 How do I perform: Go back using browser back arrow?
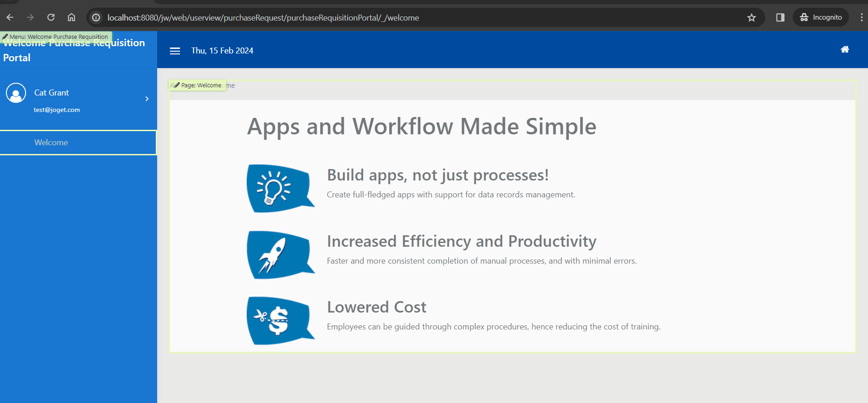pos(10,17)
